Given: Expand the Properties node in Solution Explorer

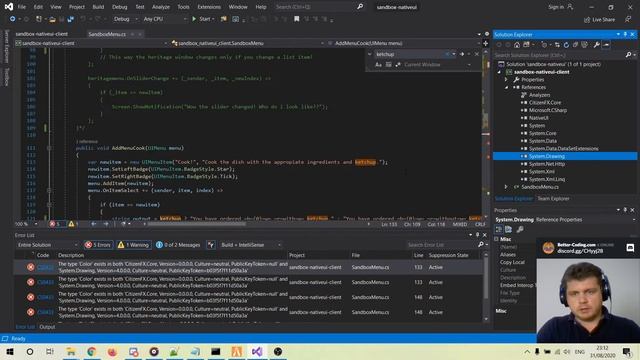Looking at the screenshot, I should 506,80.
